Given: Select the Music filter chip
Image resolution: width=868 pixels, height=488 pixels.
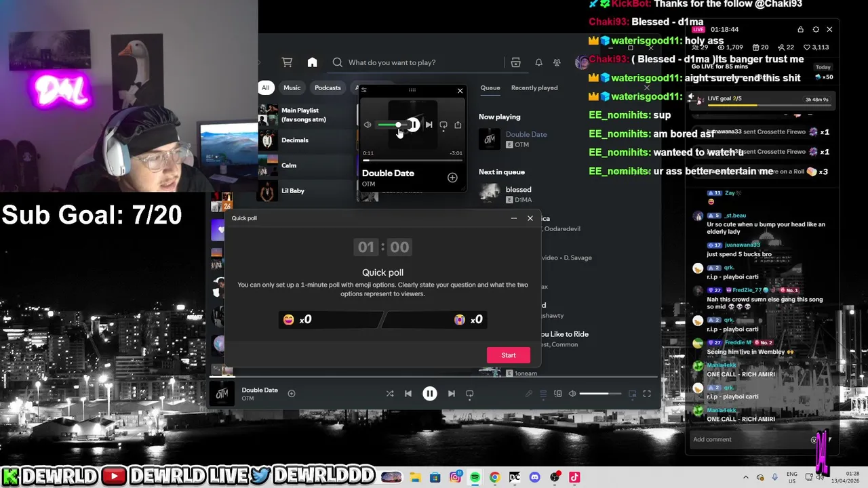Looking at the screenshot, I should 292,87.
